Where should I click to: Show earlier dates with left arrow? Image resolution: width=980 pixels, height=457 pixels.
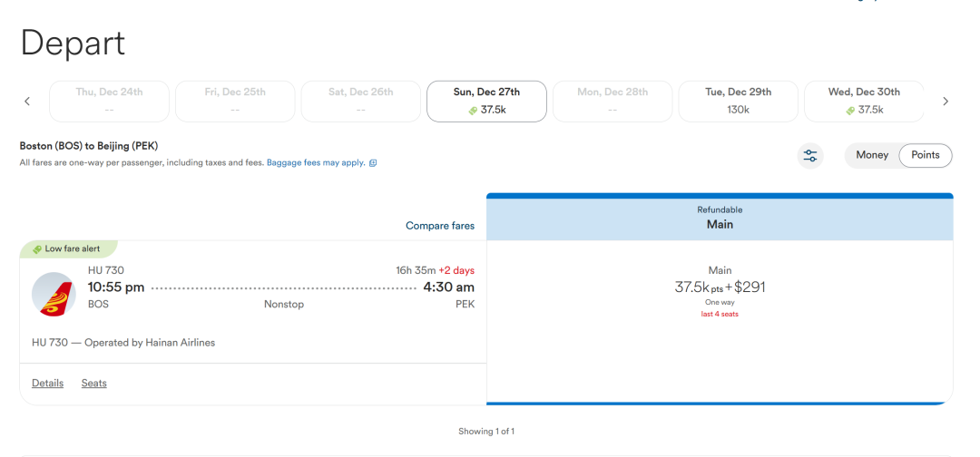point(27,102)
